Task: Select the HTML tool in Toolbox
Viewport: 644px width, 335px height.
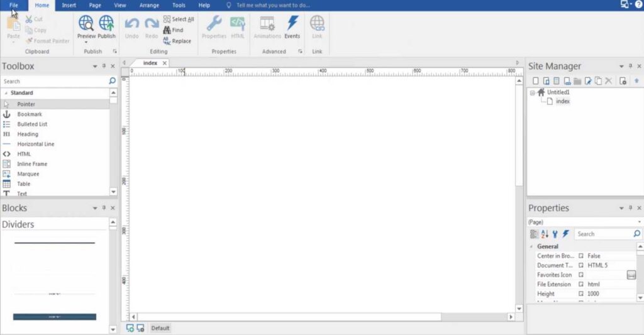Action: (55, 154)
